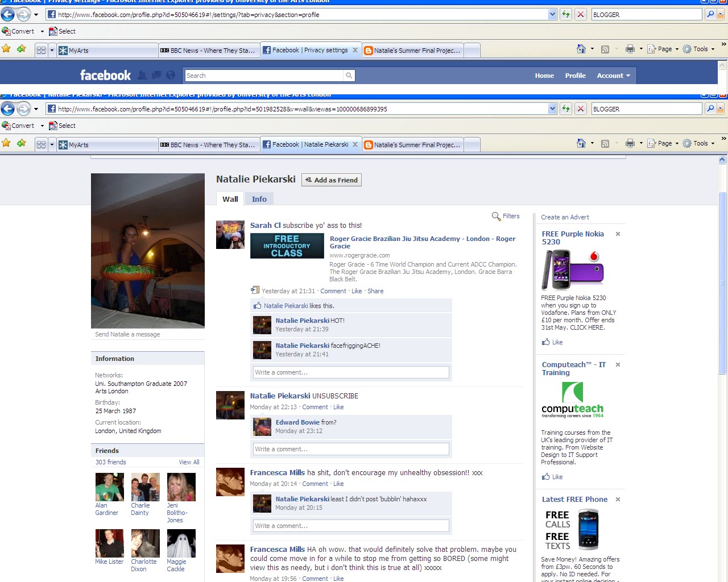
Task: Switch to MyArts tab in Natalie Piekarski window
Action: [107, 145]
